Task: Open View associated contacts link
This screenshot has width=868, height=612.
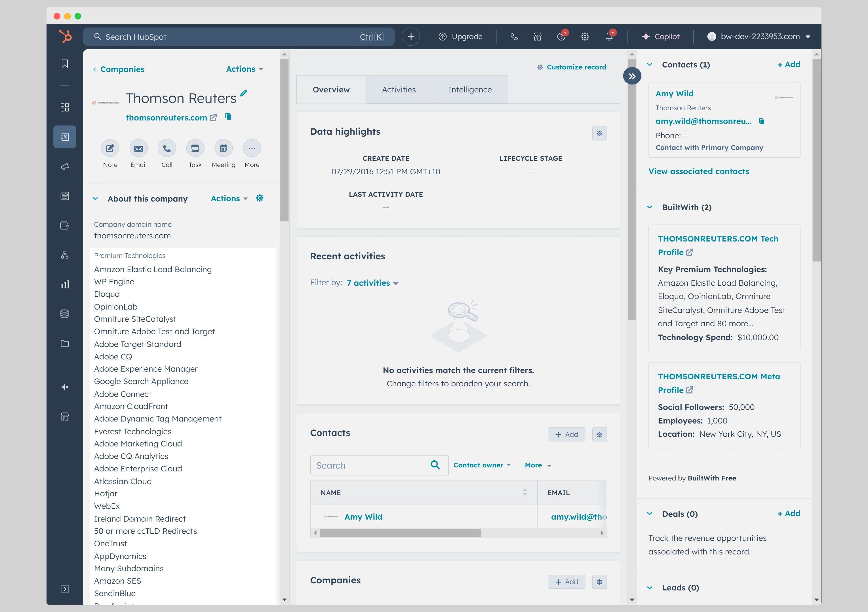Action: point(699,171)
